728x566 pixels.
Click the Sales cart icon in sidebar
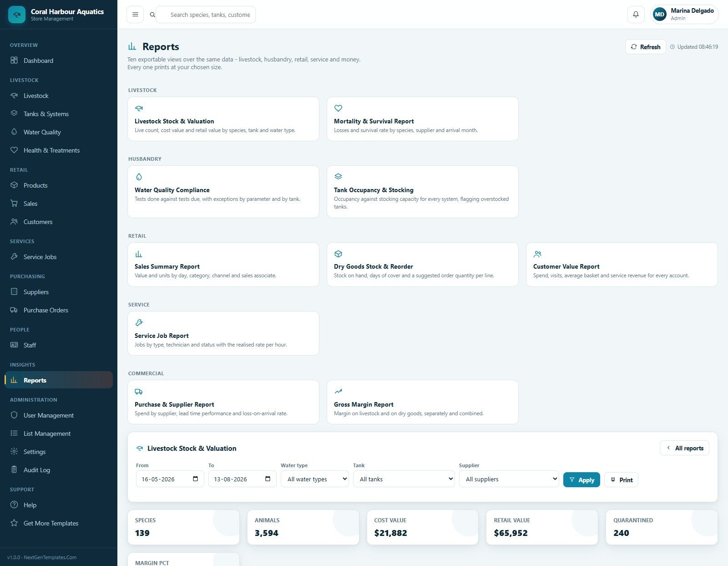(x=14, y=203)
